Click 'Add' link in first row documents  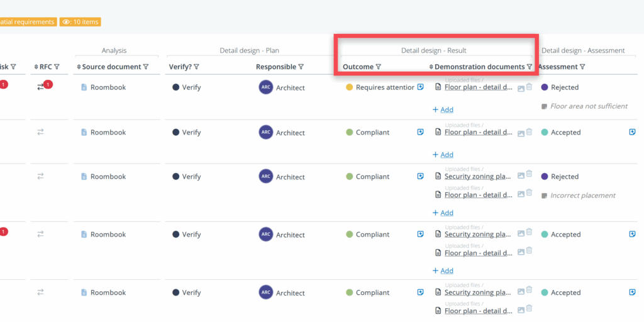pyautogui.click(x=443, y=109)
